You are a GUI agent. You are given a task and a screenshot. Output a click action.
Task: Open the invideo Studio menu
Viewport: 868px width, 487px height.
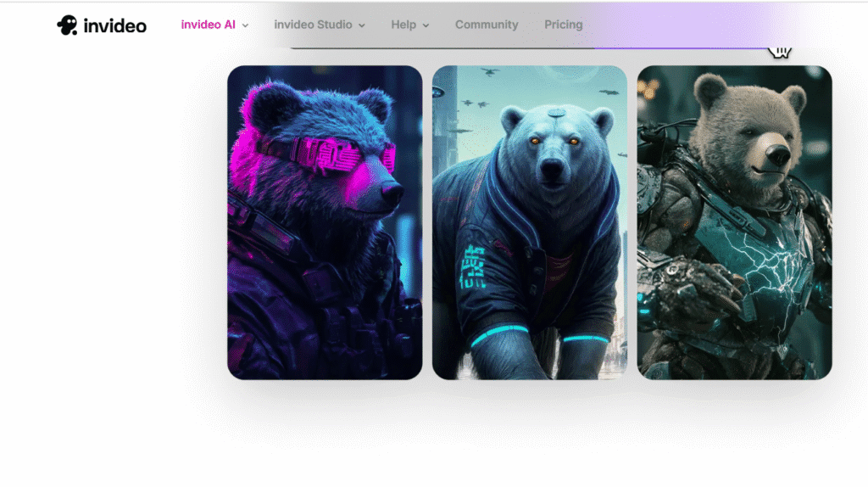click(x=313, y=25)
